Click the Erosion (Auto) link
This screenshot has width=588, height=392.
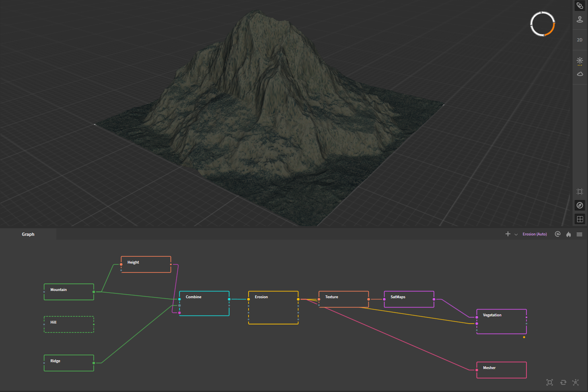click(535, 234)
